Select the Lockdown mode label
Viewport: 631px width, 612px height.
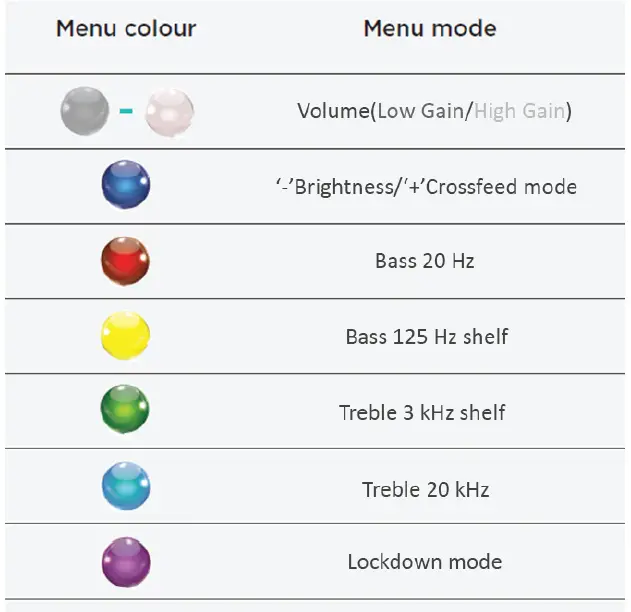(x=425, y=562)
